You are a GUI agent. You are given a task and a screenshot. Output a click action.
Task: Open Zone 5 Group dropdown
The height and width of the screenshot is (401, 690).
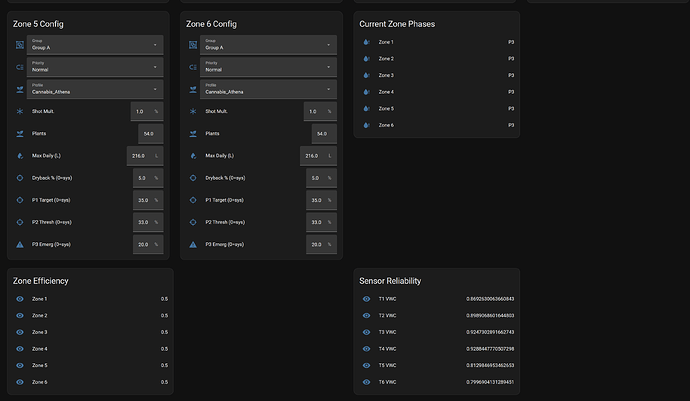pyautogui.click(x=95, y=44)
